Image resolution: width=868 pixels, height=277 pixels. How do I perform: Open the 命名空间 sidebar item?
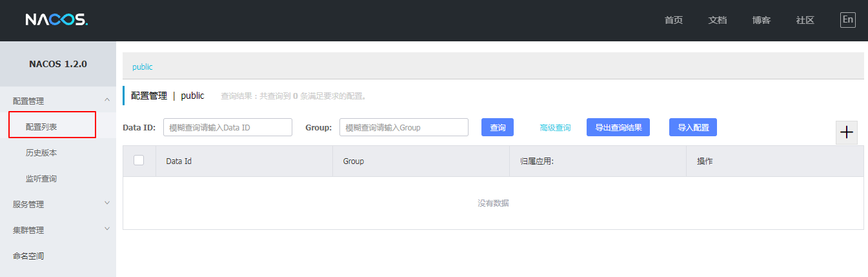29,256
